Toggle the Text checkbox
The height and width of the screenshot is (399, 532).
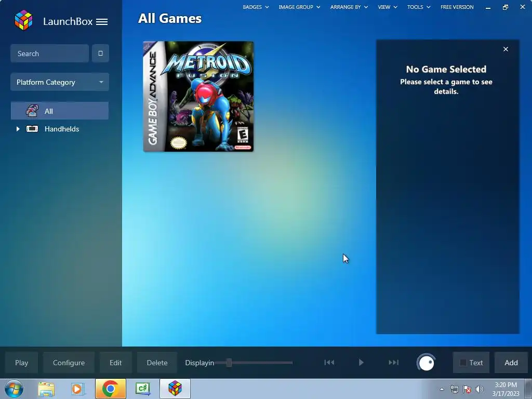[463, 363]
